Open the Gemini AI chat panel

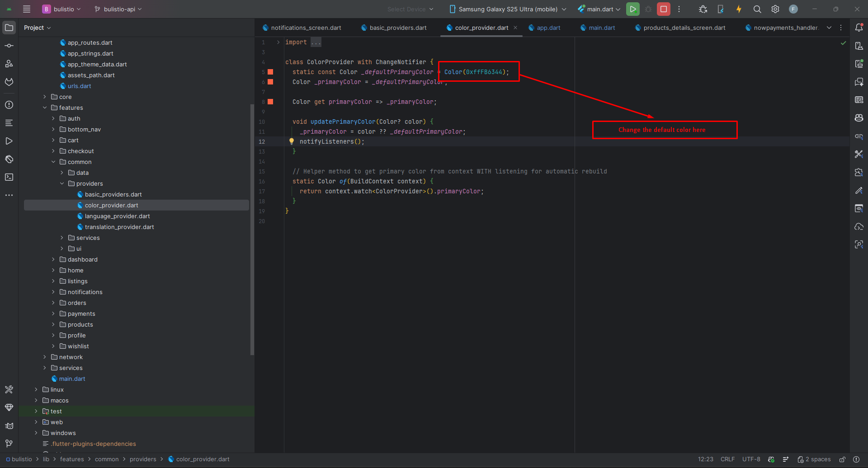859,82
